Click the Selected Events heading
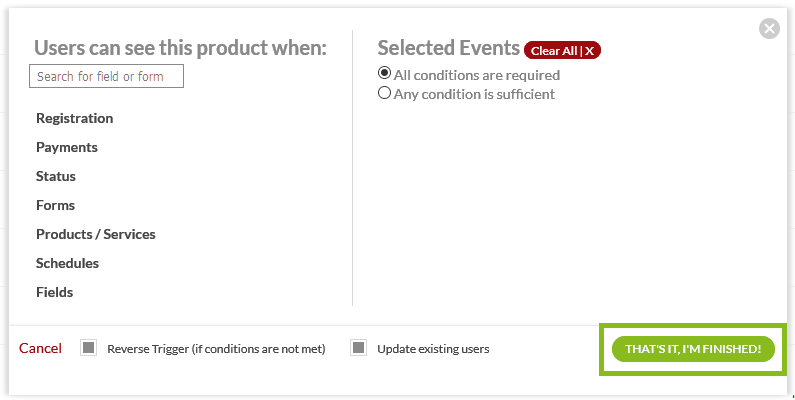 [x=448, y=48]
